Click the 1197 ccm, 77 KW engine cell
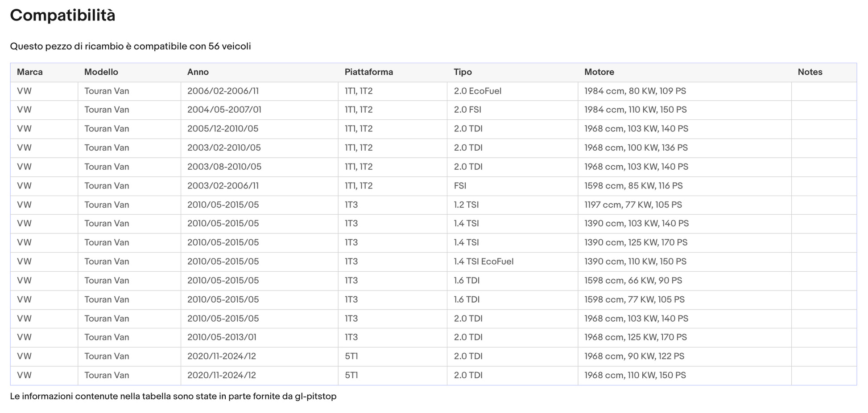 pos(685,205)
